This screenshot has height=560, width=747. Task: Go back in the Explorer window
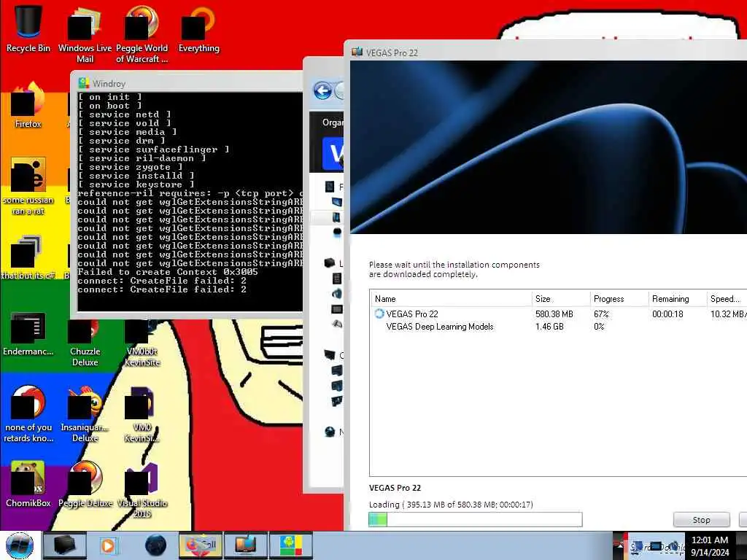click(x=322, y=90)
